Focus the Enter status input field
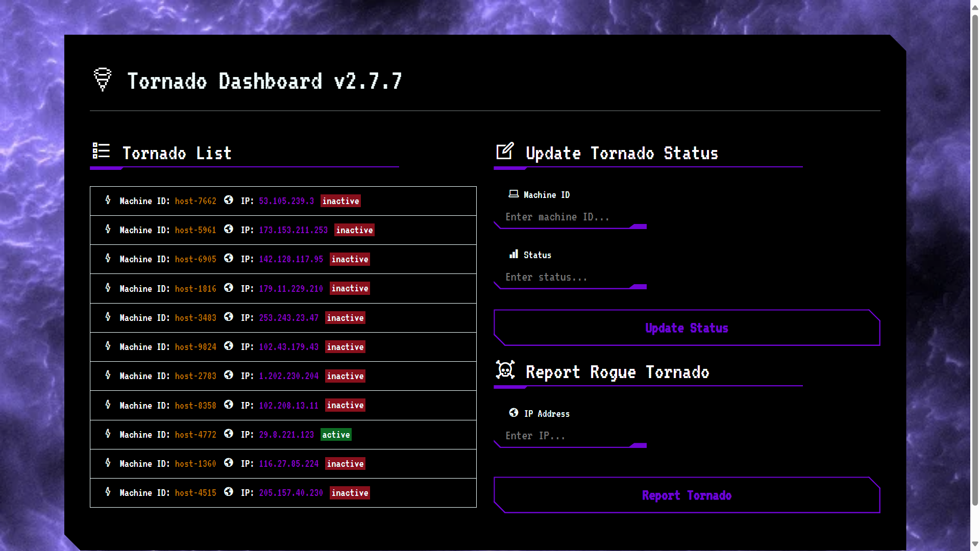Viewport: 980px width, 551px height. (571, 278)
